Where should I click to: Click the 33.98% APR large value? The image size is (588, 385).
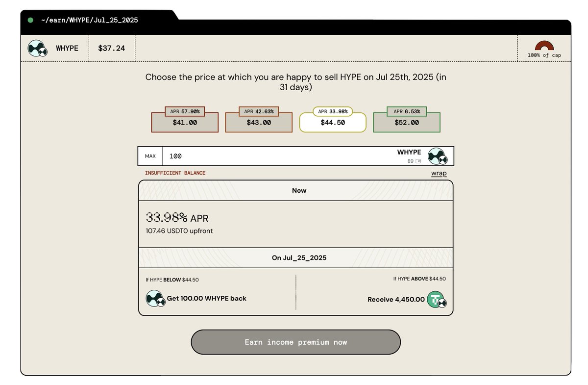click(177, 218)
